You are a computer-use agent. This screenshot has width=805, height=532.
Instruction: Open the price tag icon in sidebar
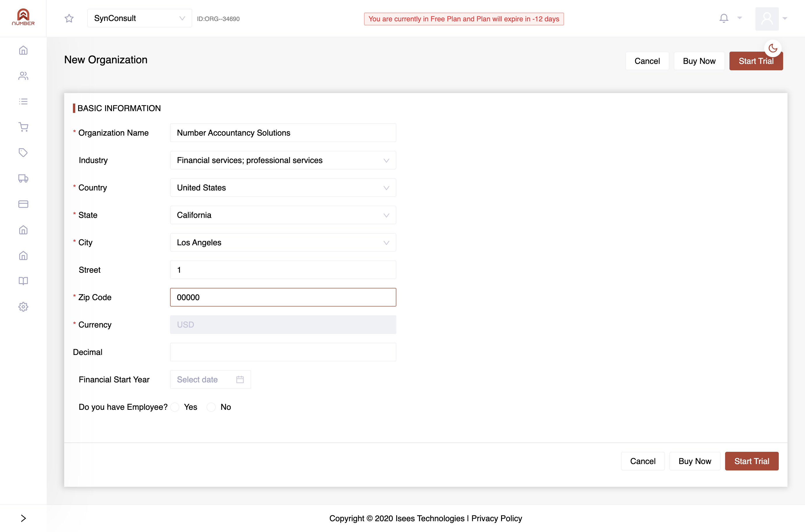point(23,153)
